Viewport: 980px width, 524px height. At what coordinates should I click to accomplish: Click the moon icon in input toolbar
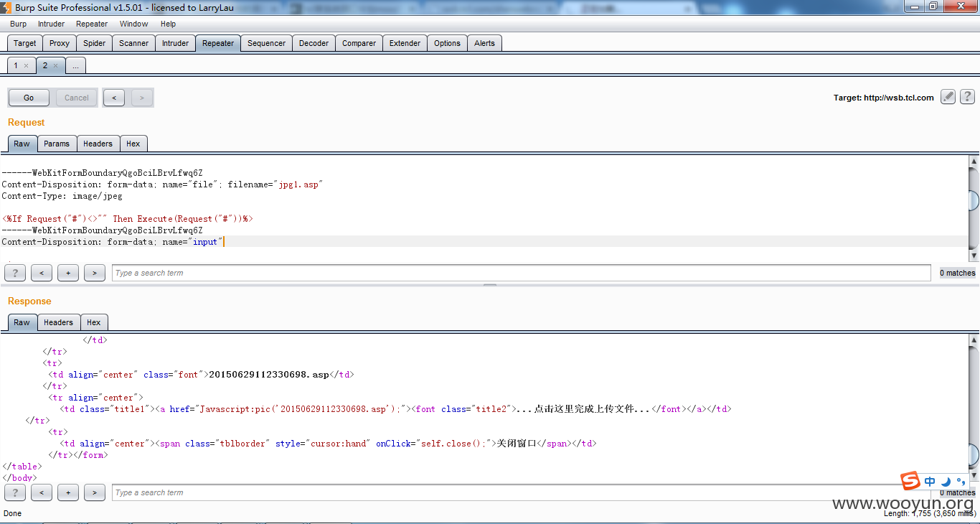tap(946, 482)
